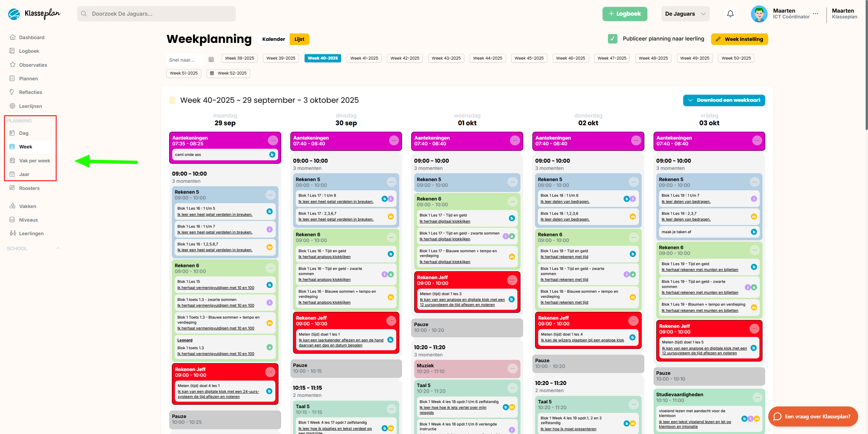
Task: Open Reflecties in the sidebar
Action: (x=30, y=92)
